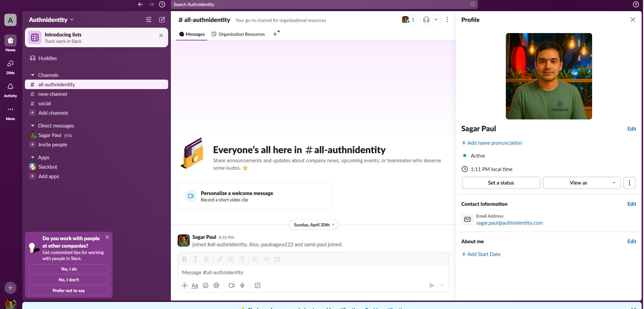Screen dimensions: 644x309
Task: Toggle bold formatting in composer
Action: [185, 259]
